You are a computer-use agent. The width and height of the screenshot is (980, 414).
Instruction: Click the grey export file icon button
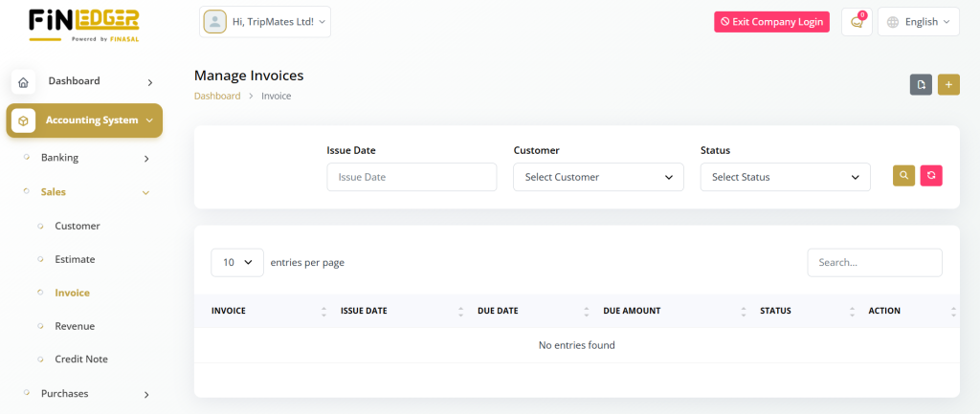[921, 84]
